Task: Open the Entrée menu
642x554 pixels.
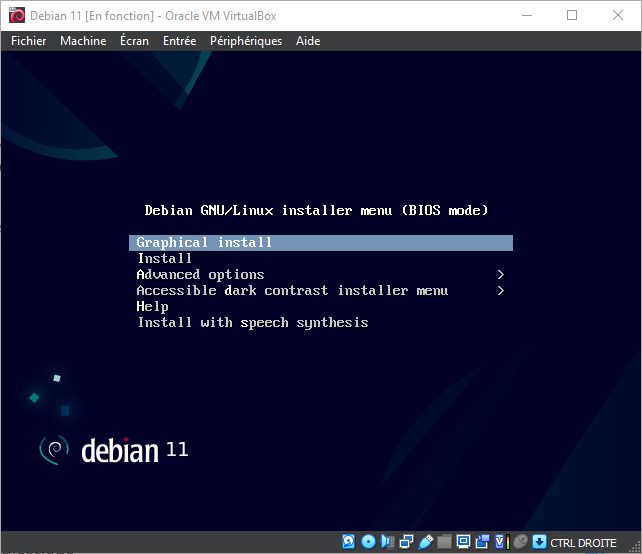Action: 179,41
